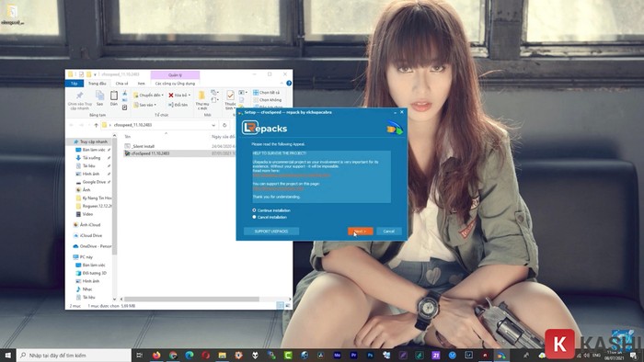Viewport: 644px width, 362px height.
Task: Click Chọn không select-none icon
Action: coord(256,99)
